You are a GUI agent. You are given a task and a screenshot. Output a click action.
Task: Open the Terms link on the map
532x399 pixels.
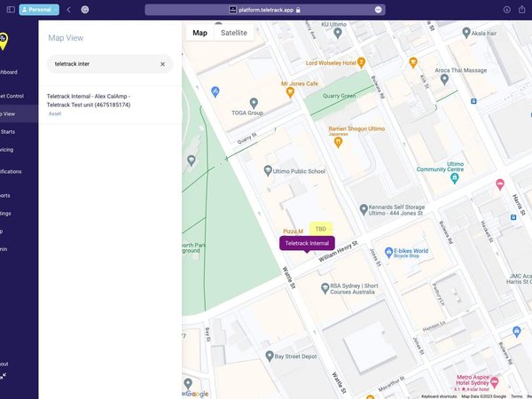click(516, 396)
